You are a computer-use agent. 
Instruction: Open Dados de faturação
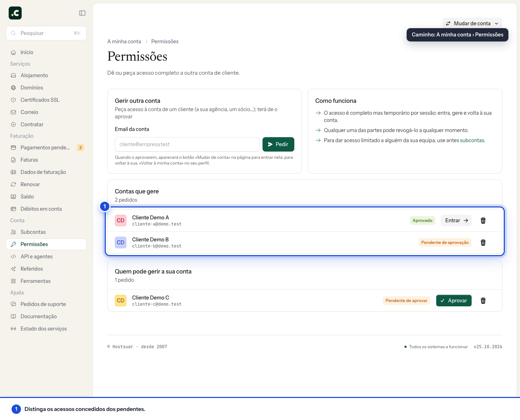(x=46, y=172)
